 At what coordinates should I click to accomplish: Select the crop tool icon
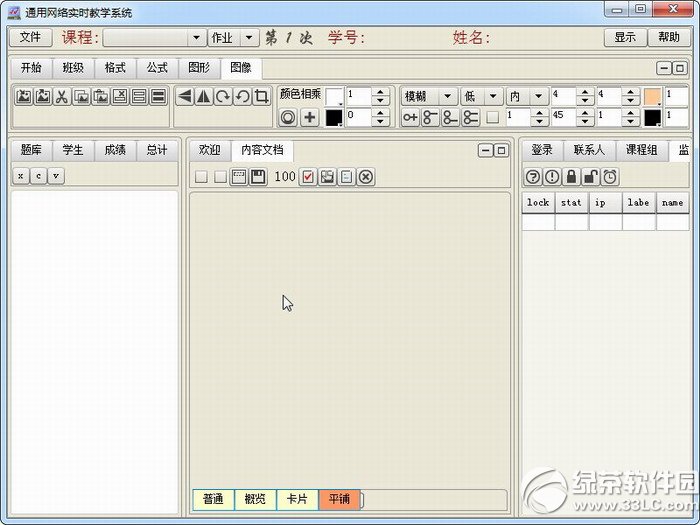(x=261, y=96)
